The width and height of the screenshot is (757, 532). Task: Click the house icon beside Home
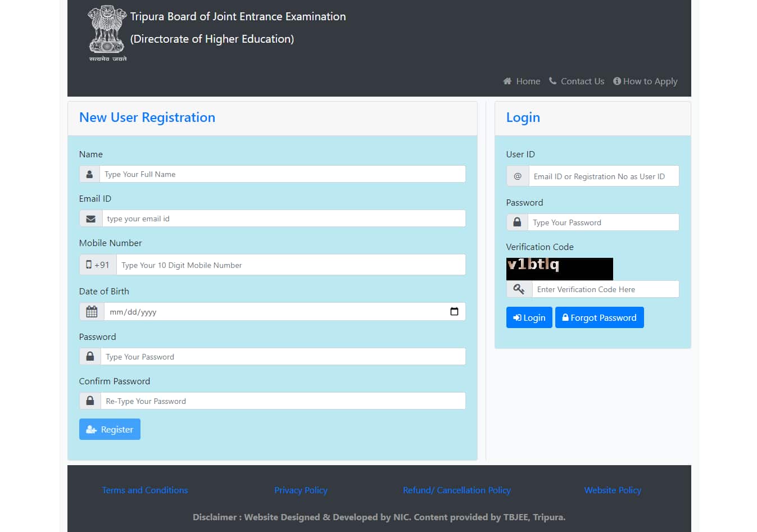point(507,81)
